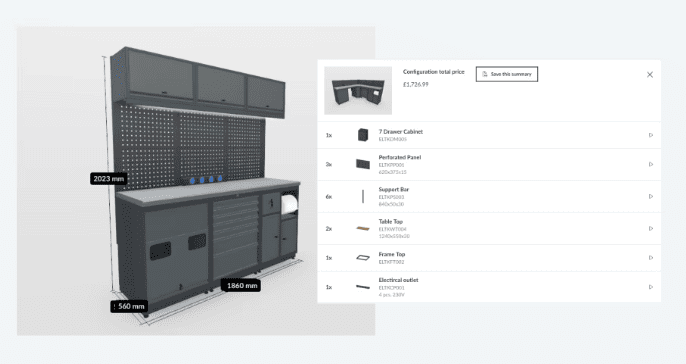Click the wall cabinets in 3D model
This screenshot has width=686, height=364.
point(198,83)
